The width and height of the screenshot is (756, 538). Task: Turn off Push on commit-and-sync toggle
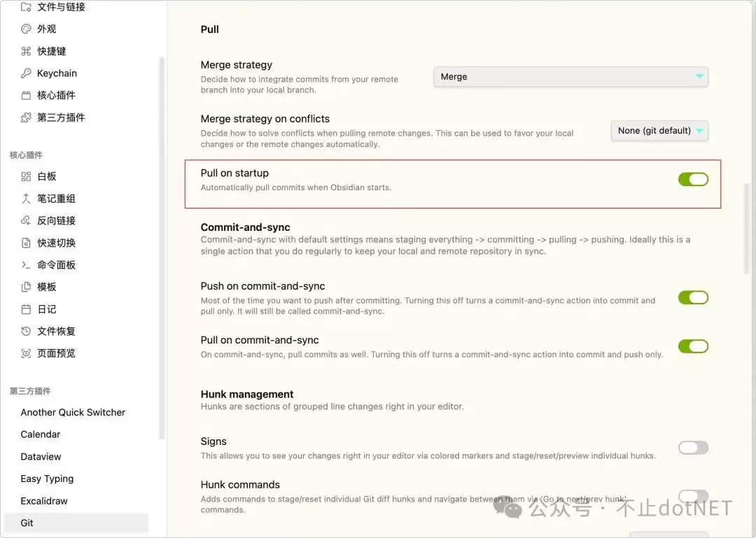(693, 297)
